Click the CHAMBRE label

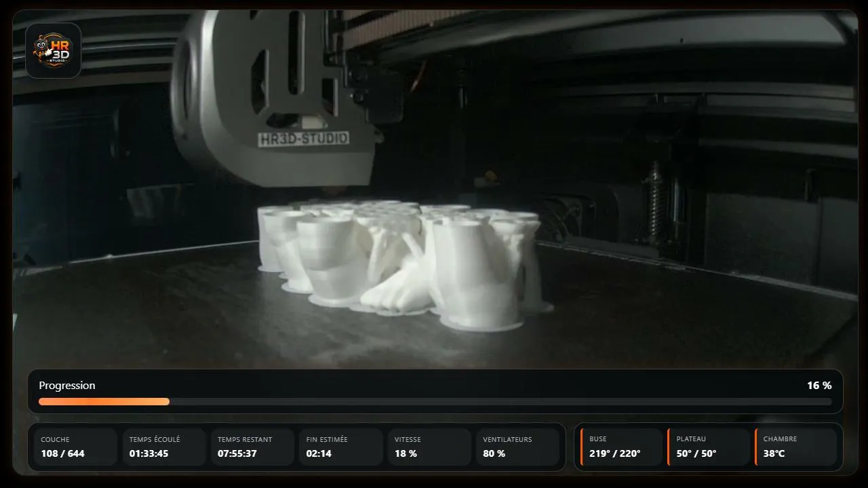tap(780, 439)
